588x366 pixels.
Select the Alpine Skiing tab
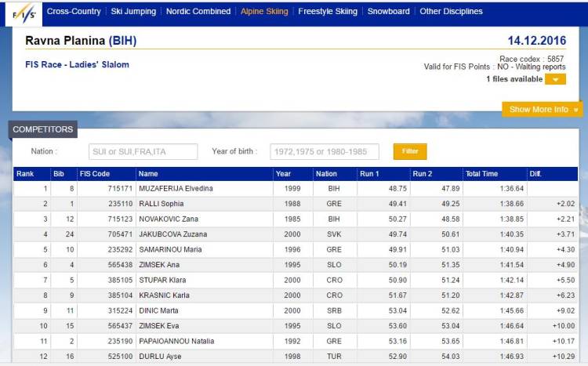pyautogui.click(x=264, y=12)
